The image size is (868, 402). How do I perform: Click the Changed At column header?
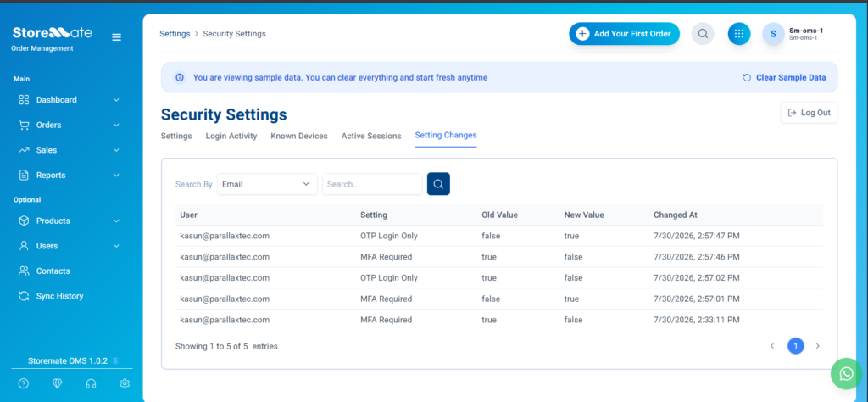pos(676,215)
